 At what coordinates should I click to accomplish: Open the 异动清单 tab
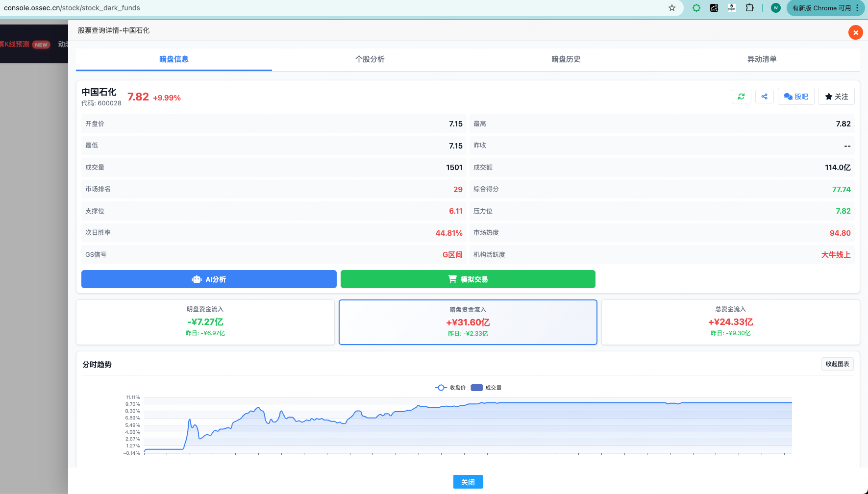(x=762, y=59)
